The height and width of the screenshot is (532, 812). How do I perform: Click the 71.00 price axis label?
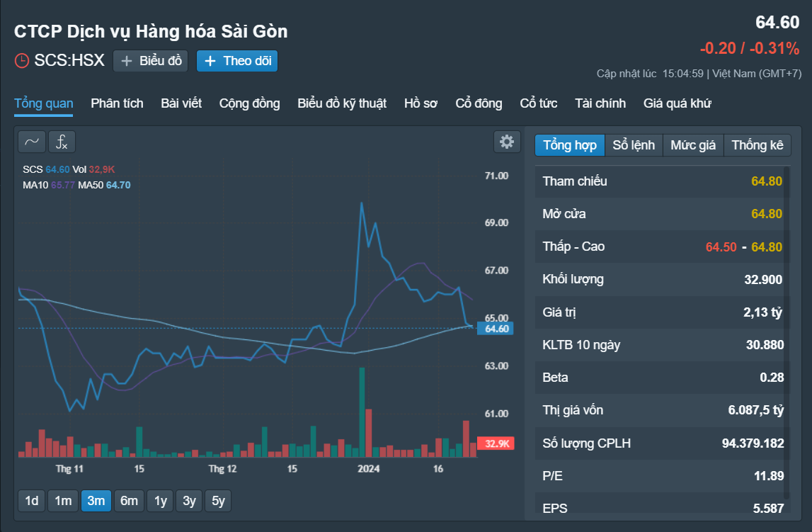pyautogui.click(x=497, y=176)
